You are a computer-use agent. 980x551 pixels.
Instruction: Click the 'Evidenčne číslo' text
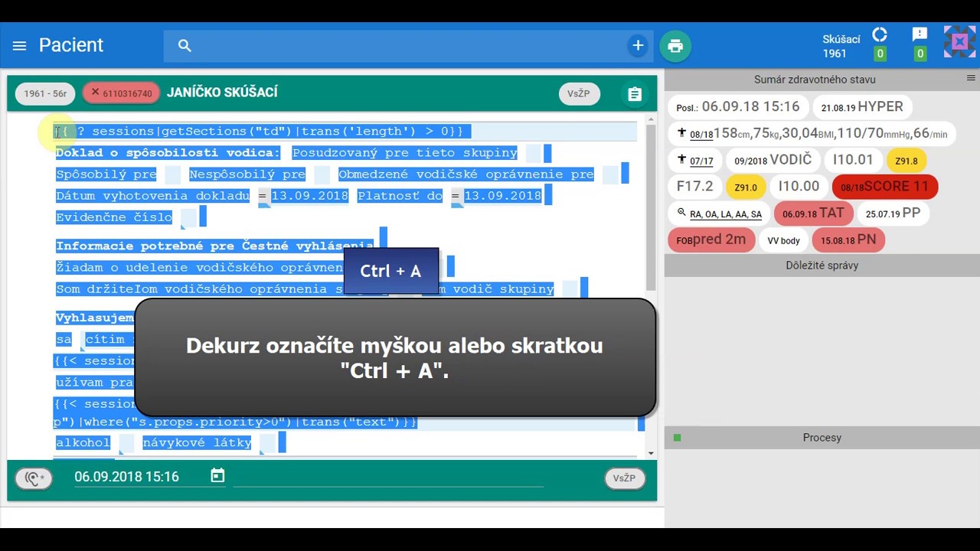coord(114,217)
